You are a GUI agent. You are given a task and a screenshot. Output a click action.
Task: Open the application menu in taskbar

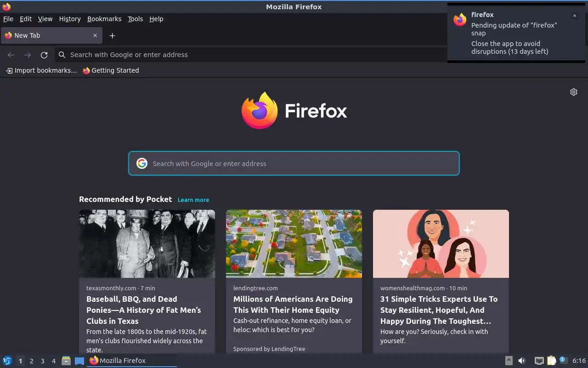tap(7, 361)
